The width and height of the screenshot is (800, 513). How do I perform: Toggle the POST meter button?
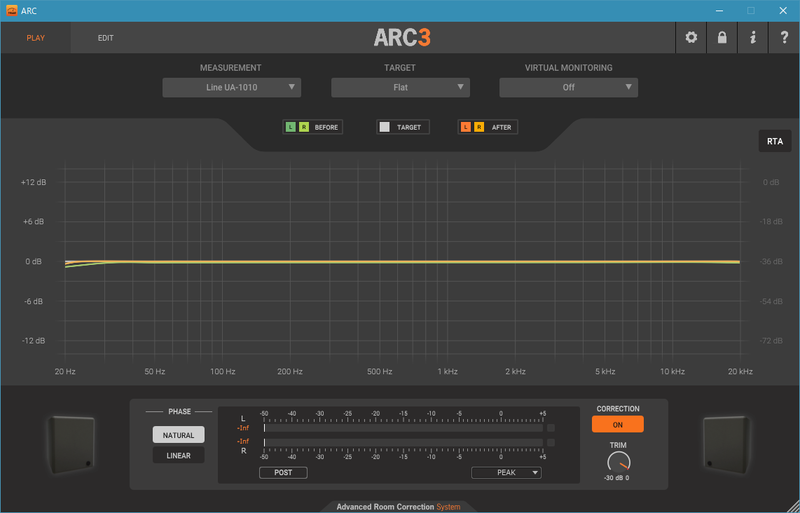283,473
